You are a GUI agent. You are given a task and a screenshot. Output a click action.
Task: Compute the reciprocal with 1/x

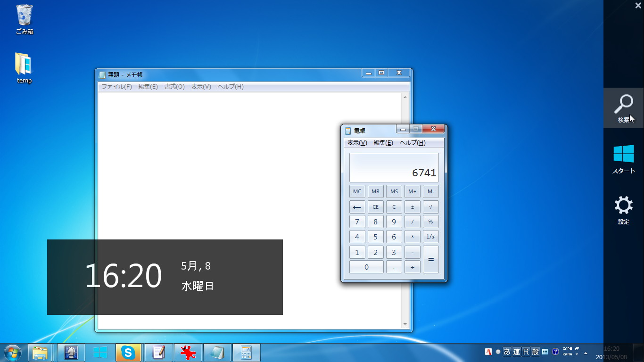tap(431, 237)
